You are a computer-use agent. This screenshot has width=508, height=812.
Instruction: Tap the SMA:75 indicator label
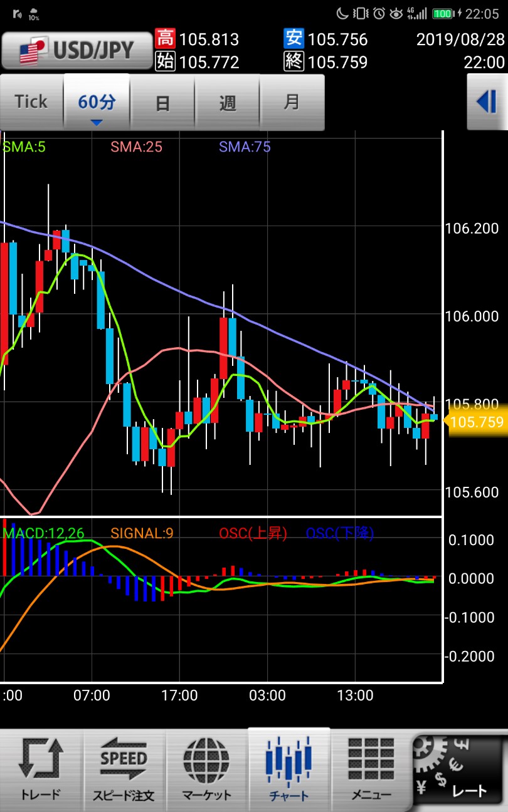point(245,147)
